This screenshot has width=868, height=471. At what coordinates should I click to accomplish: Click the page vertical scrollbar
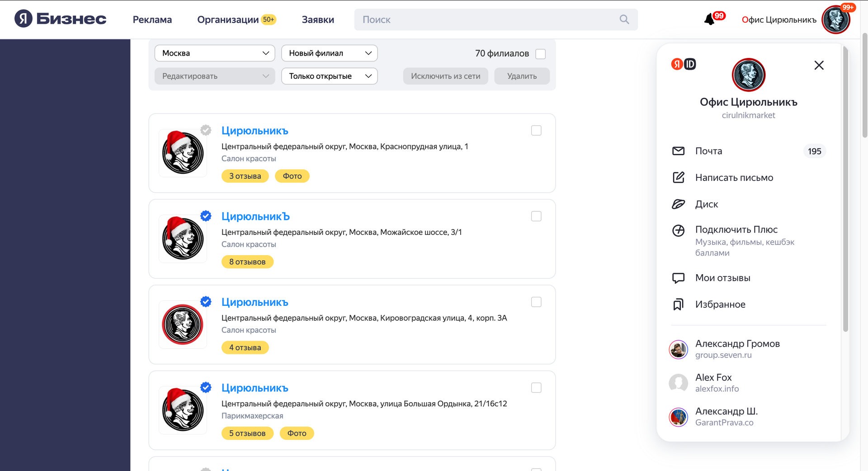(864, 86)
